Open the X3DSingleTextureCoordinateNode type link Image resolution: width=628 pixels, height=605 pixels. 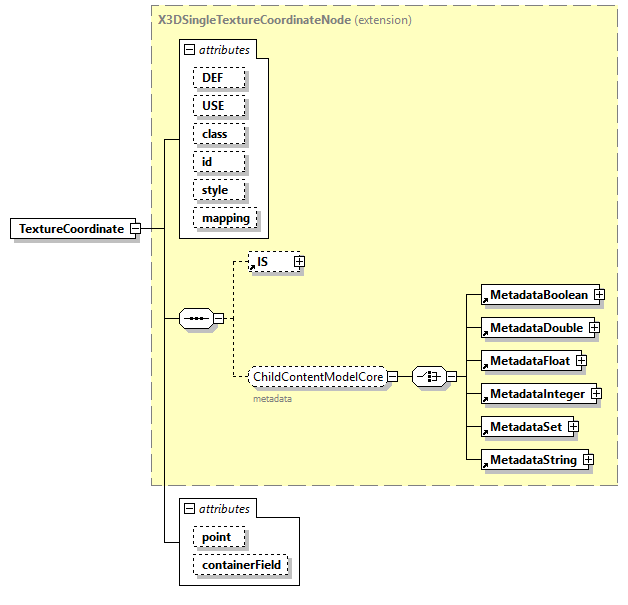tap(254, 19)
